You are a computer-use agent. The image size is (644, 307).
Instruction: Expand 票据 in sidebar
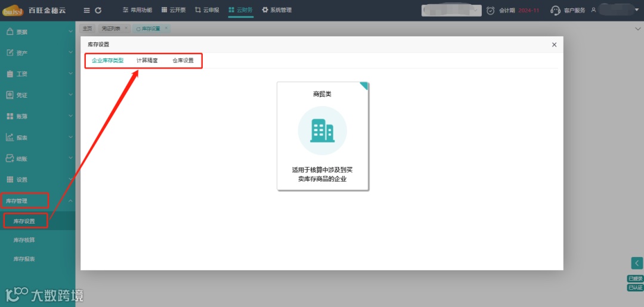[x=38, y=32]
